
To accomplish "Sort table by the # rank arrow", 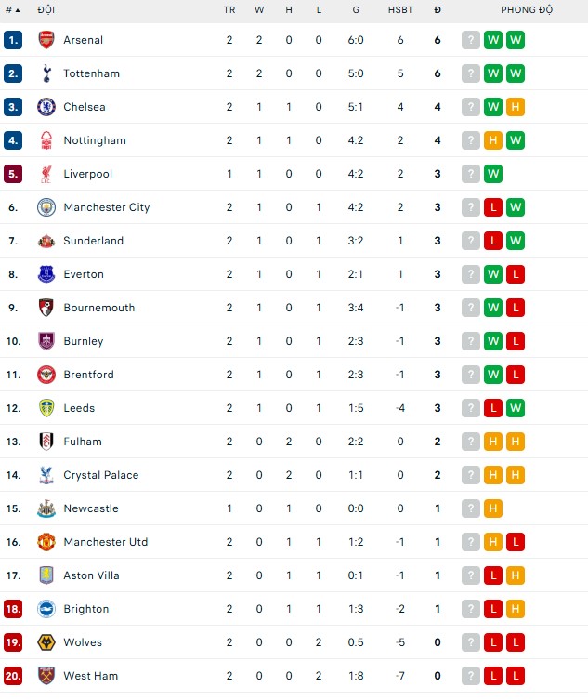I will click(x=13, y=10).
